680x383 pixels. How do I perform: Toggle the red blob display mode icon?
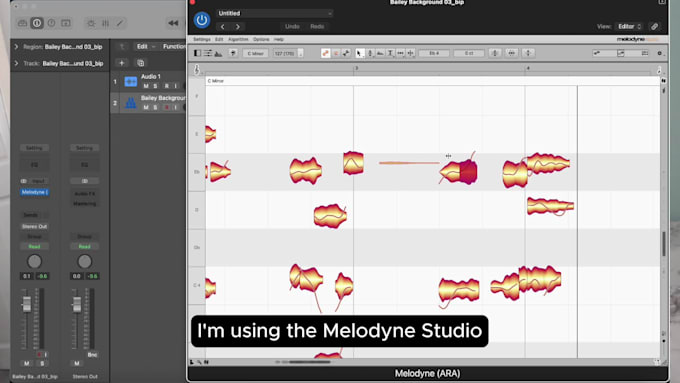[x=325, y=53]
